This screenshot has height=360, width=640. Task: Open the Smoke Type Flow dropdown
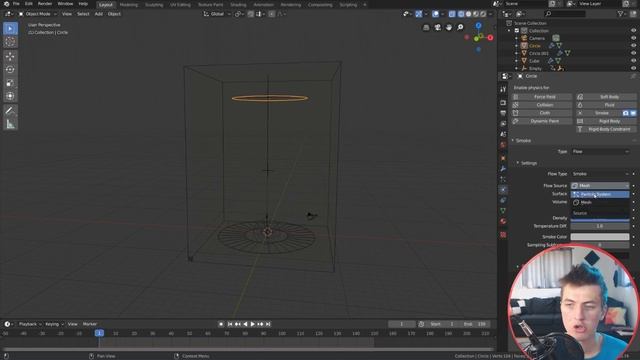click(600, 151)
